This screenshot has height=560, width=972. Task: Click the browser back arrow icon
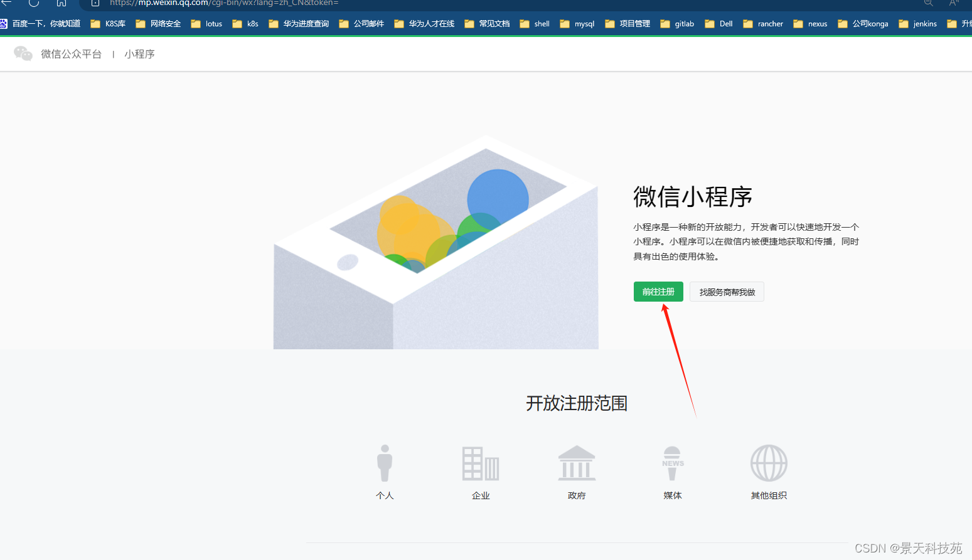coord(6,3)
